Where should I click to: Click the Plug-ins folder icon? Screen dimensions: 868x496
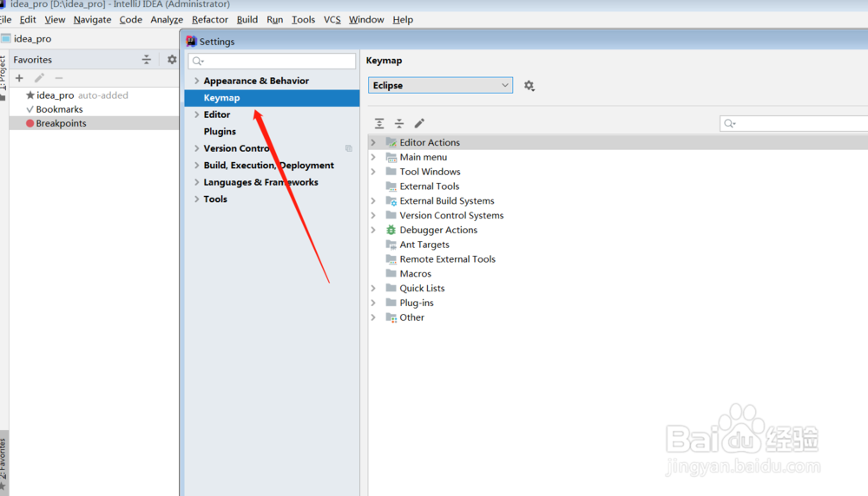391,303
